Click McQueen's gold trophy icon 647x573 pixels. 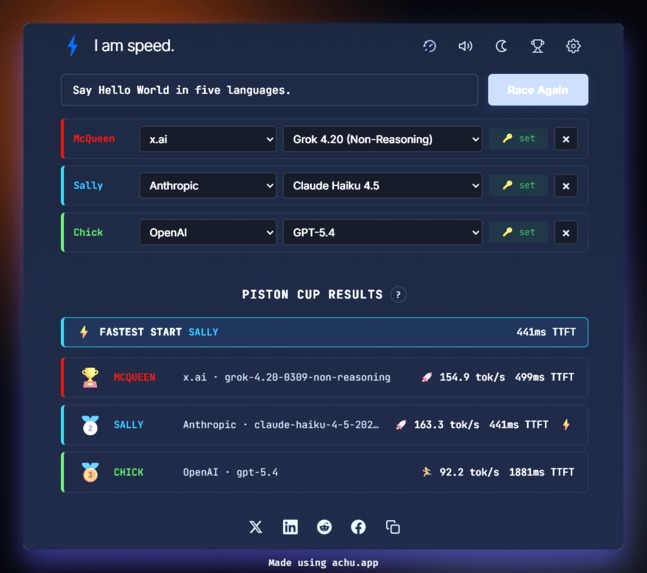click(x=90, y=377)
